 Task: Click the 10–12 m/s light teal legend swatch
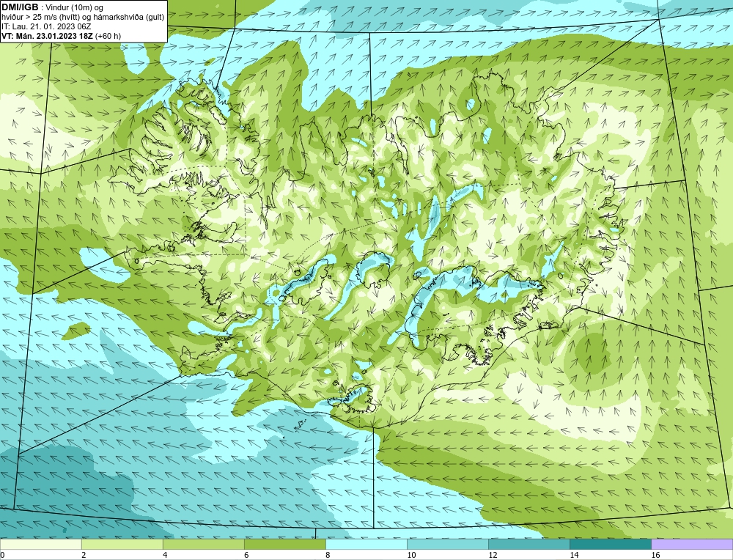(x=447, y=544)
